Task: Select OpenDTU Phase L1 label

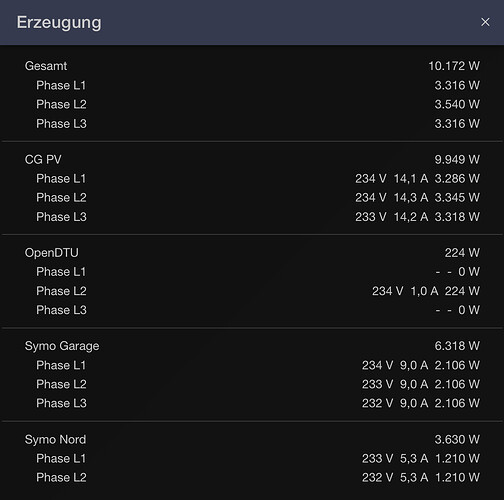Action: (x=61, y=272)
